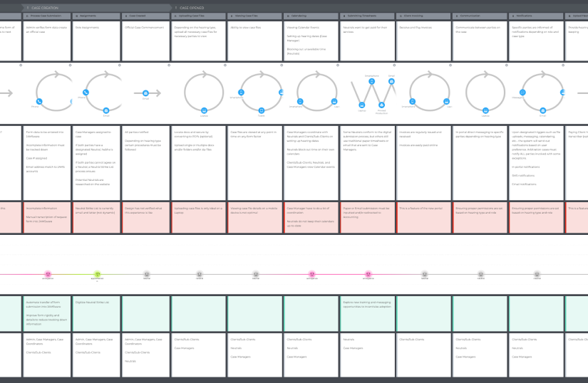The width and height of the screenshot is (588, 383).
Task: Click the pink annoyed face under Calendaring
Action: tap(311, 273)
